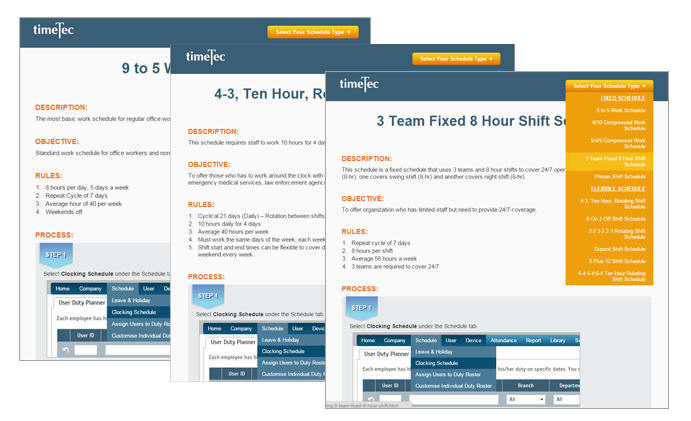Click User in the 4-3 Ten Hour page nav bar
Screen dimensions: 691x421
click(297, 328)
